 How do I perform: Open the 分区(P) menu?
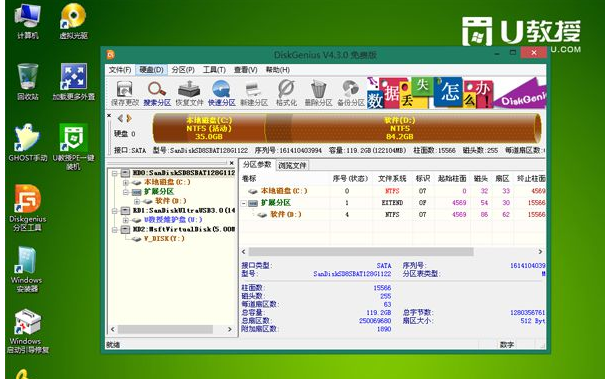(x=183, y=70)
